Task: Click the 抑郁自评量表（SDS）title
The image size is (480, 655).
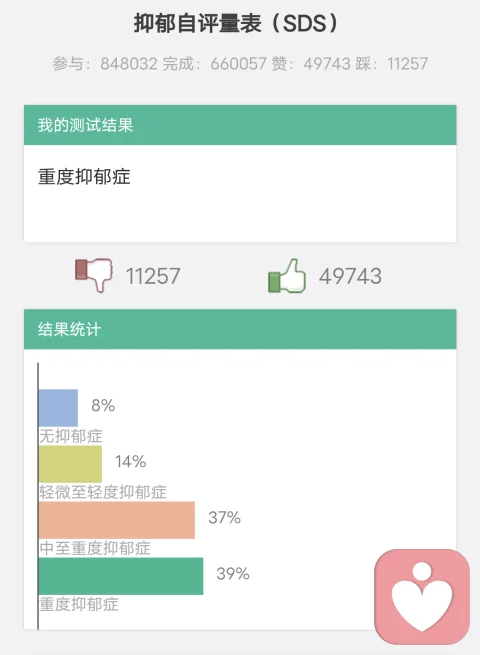Action: pos(236,23)
